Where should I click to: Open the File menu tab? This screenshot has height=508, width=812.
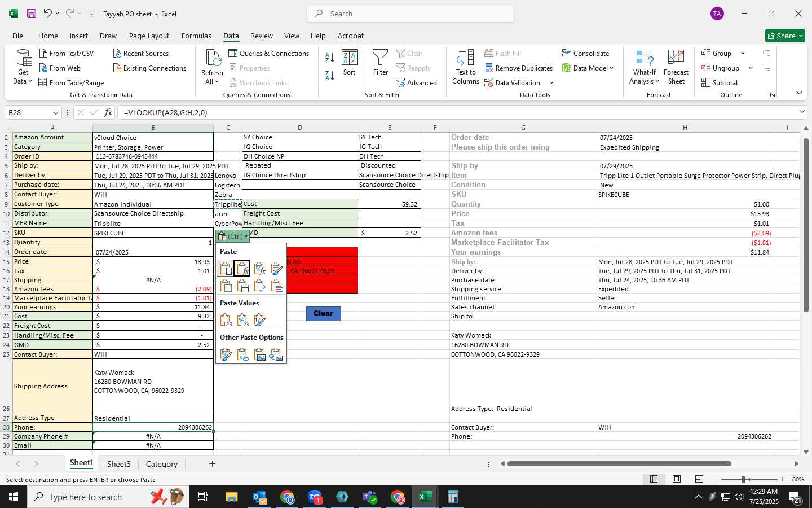pos(17,36)
